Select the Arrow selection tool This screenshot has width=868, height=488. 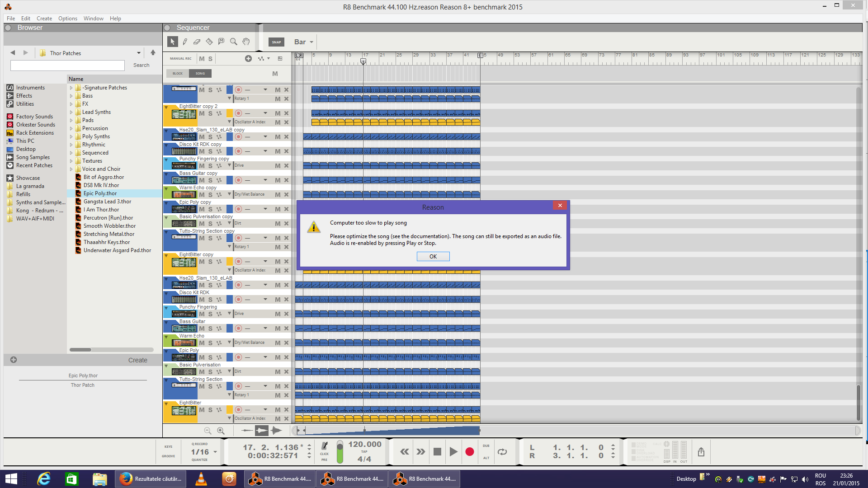(172, 42)
